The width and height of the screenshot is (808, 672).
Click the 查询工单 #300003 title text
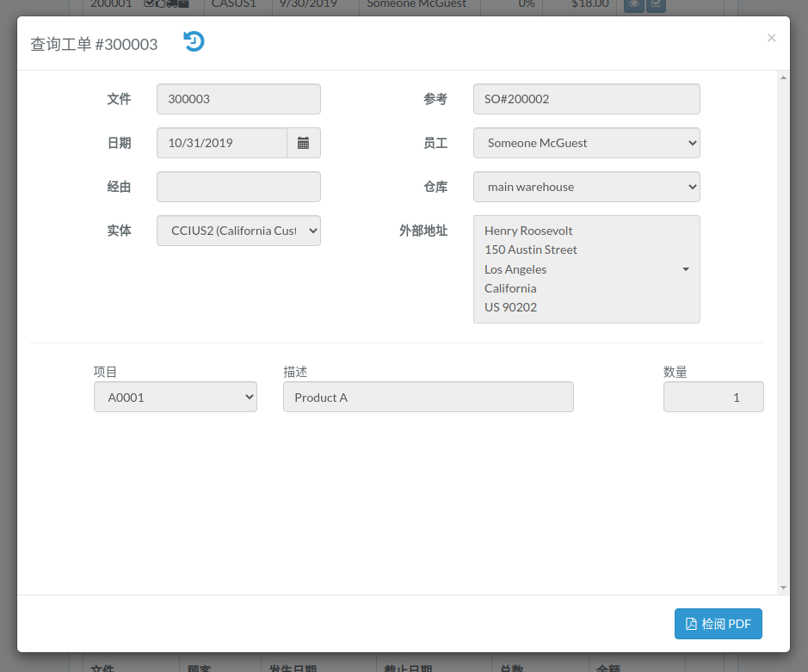click(x=94, y=45)
